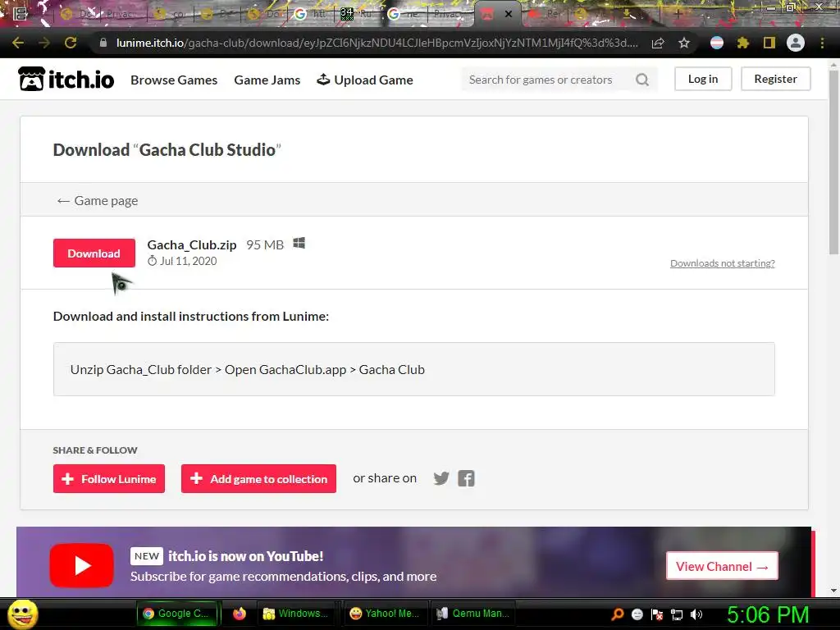Image resolution: width=840 pixels, height=630 pixels.
Task: Click the browser Back arrow
Action: [x=18, y=43]
